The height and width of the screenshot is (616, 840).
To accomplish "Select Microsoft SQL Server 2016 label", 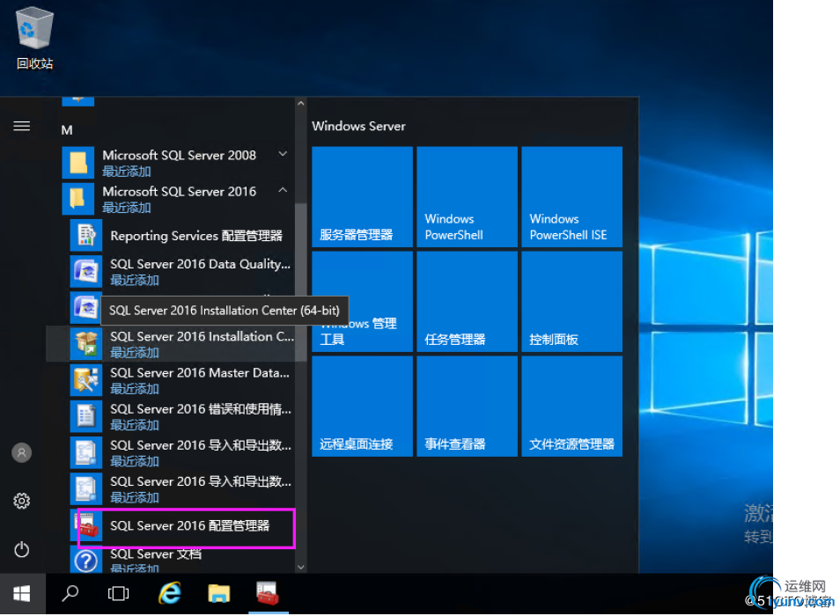I will pos(180,192).
